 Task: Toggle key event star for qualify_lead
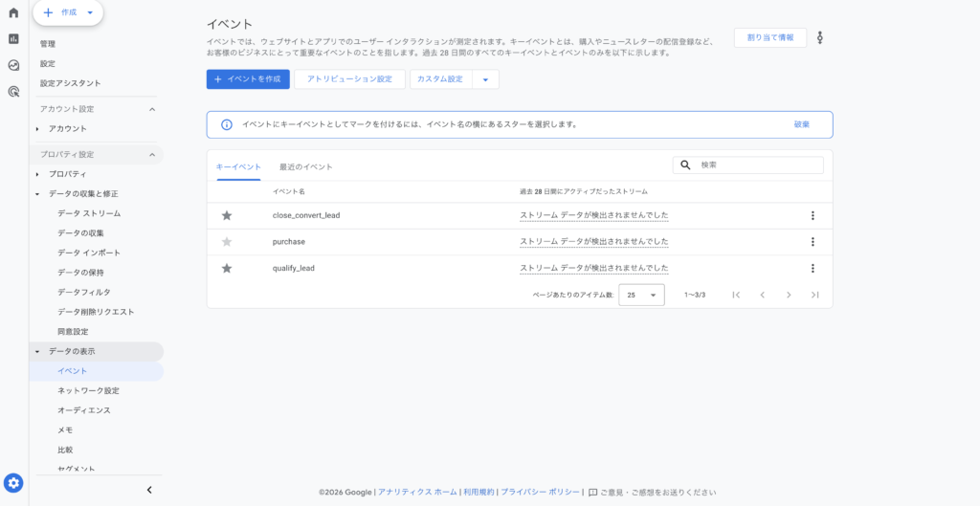tap(227, 269)
